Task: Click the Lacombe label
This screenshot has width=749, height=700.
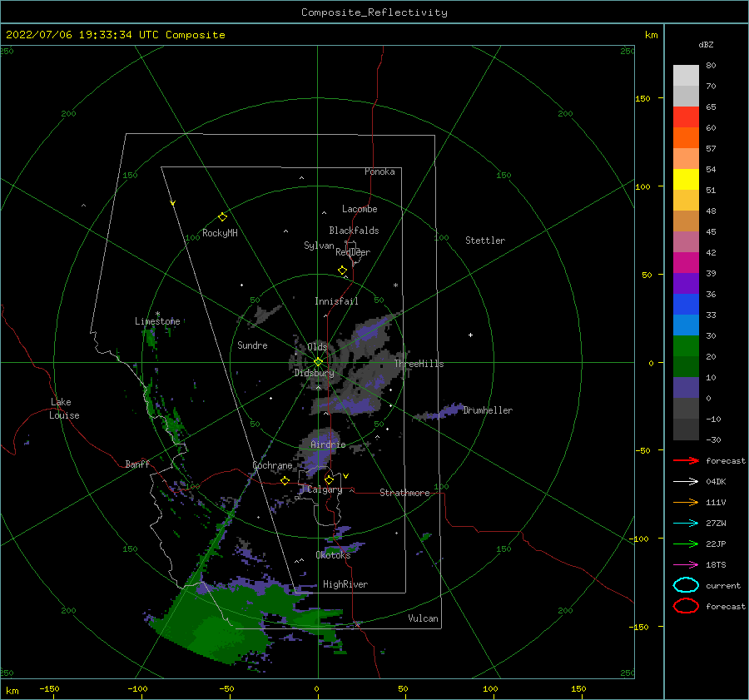Action: [360, 209]
